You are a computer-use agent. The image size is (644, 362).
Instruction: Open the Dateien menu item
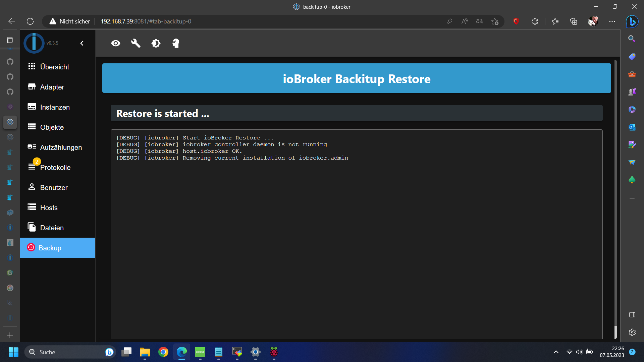pos(58,228)
